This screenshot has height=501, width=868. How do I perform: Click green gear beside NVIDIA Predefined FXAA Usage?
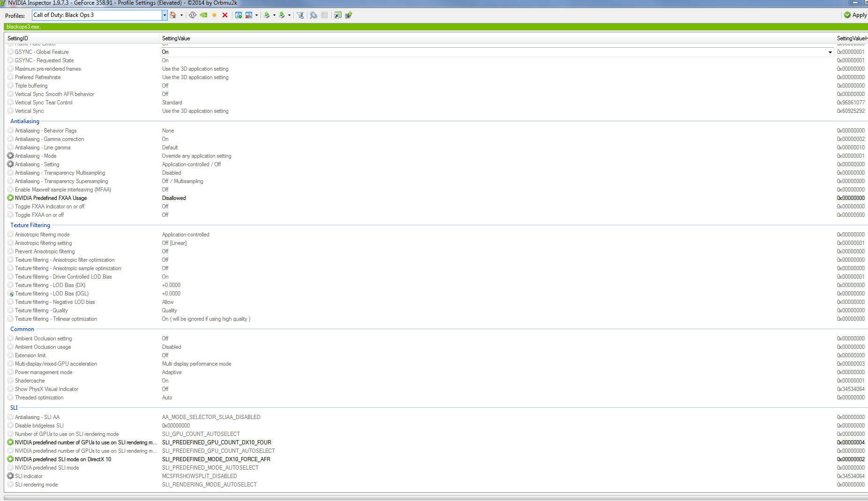10,198
